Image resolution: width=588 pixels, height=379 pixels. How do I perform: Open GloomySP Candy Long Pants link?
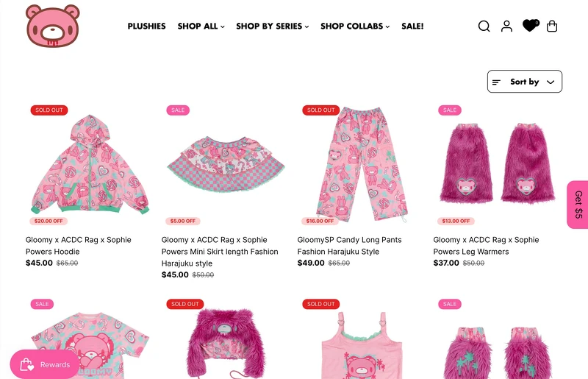click(x=350, y=246)
